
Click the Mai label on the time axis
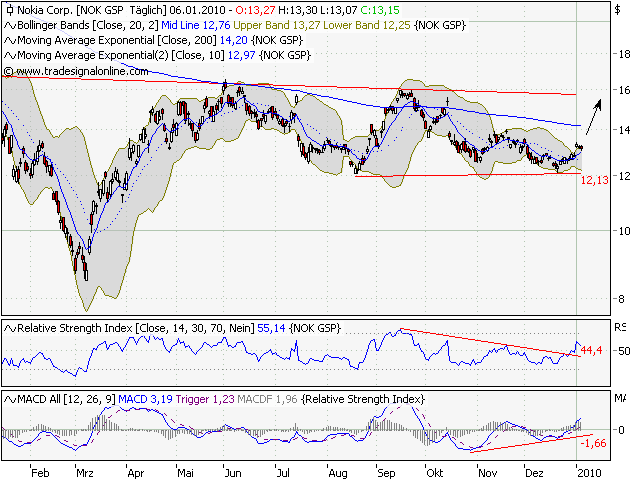186,473
